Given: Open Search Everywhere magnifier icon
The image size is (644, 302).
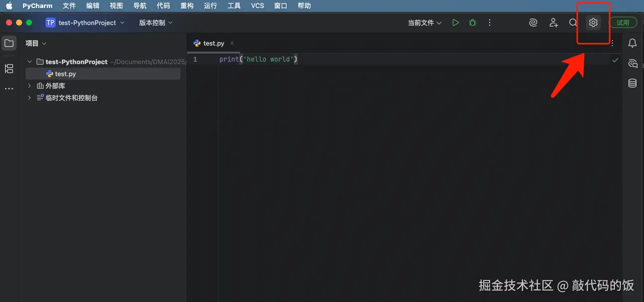Looking at the screenshot, I should pos(573,23).
